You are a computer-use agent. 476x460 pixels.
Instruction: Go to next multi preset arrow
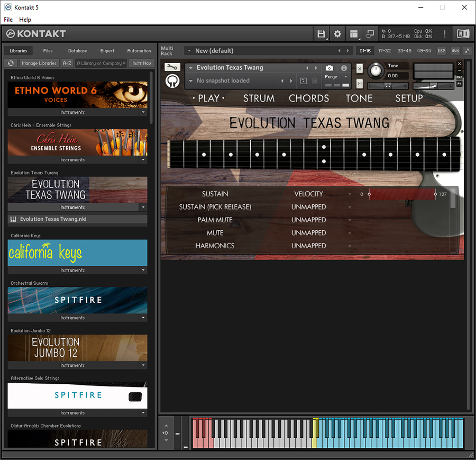tap(347, 51)
